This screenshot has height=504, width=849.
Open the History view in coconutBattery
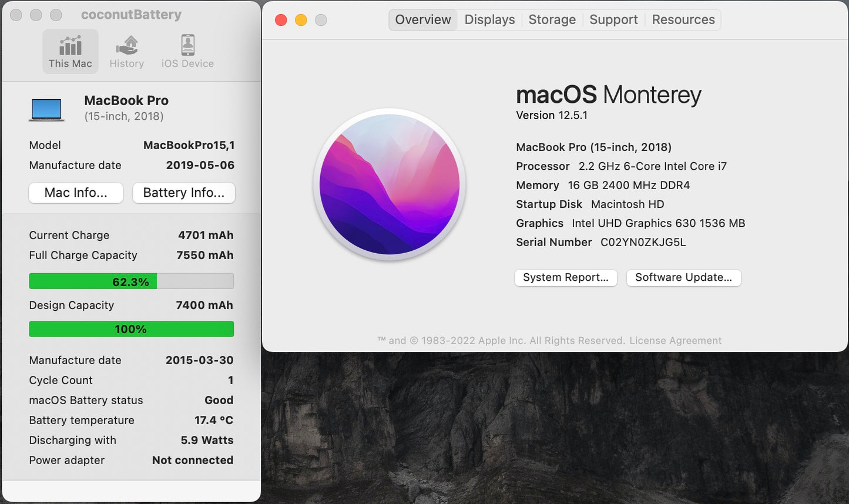(x=126, y=51)
